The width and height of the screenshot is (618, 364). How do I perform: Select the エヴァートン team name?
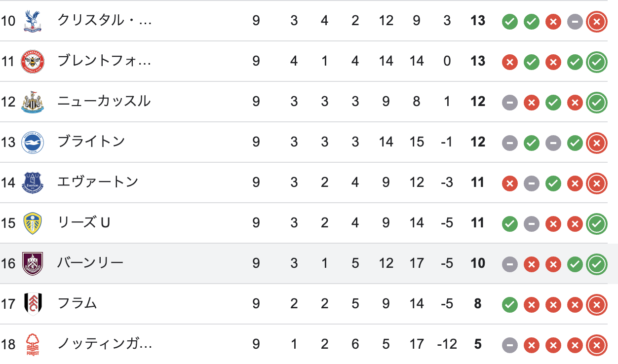coord(98,182)
